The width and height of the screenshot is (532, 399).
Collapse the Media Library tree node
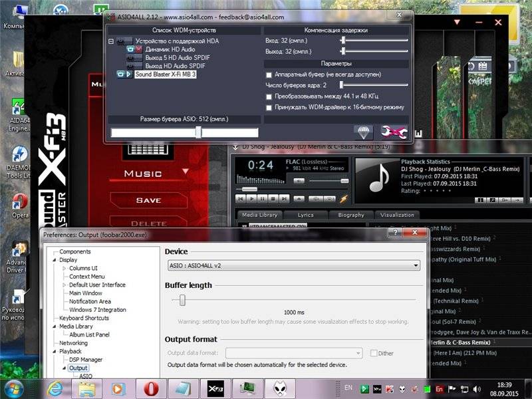click(55, 327)
